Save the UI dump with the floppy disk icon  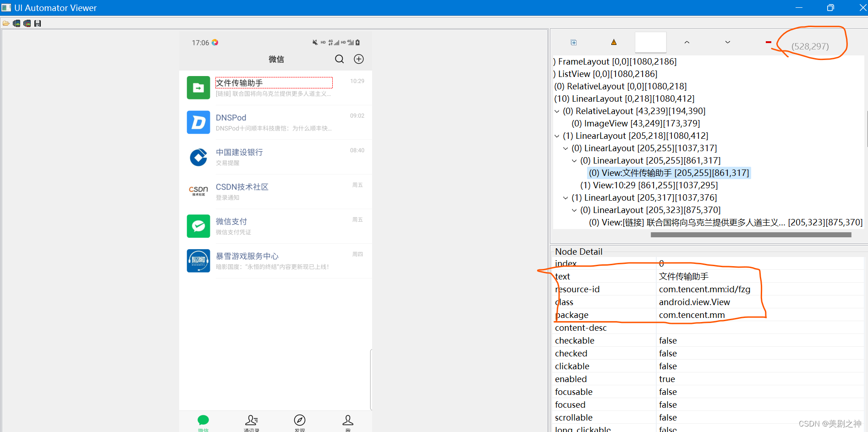38,23
